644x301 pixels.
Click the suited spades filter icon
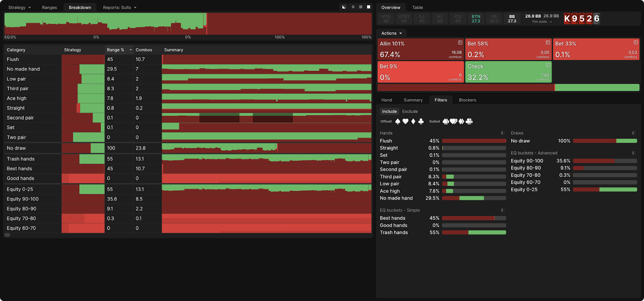coord(446,121)
